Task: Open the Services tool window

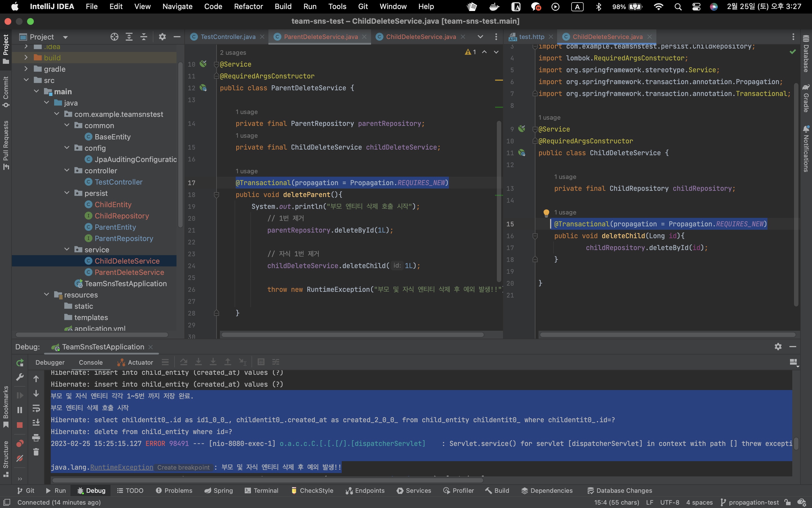Action: [414, 491]
